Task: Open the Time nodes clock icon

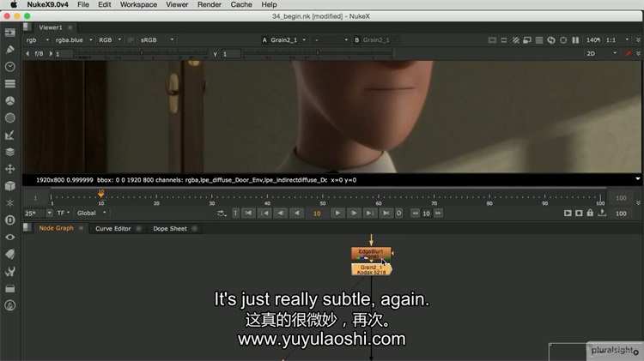Action: 9,67
